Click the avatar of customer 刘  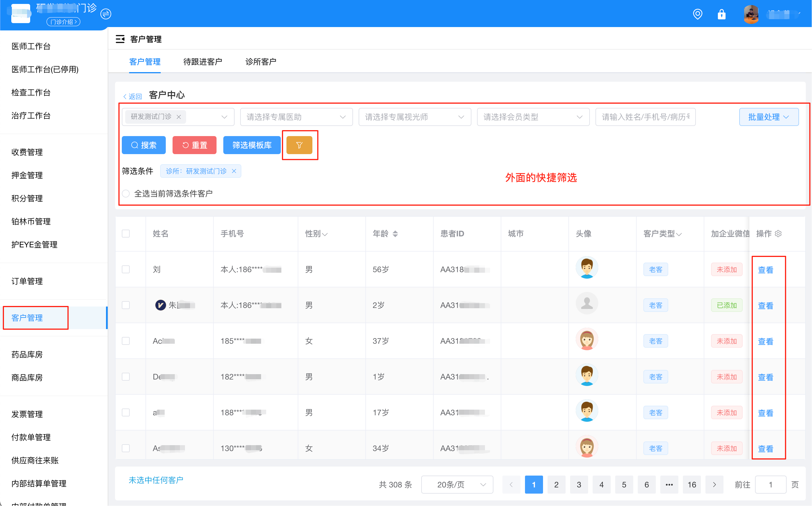[x=587, y=268]
